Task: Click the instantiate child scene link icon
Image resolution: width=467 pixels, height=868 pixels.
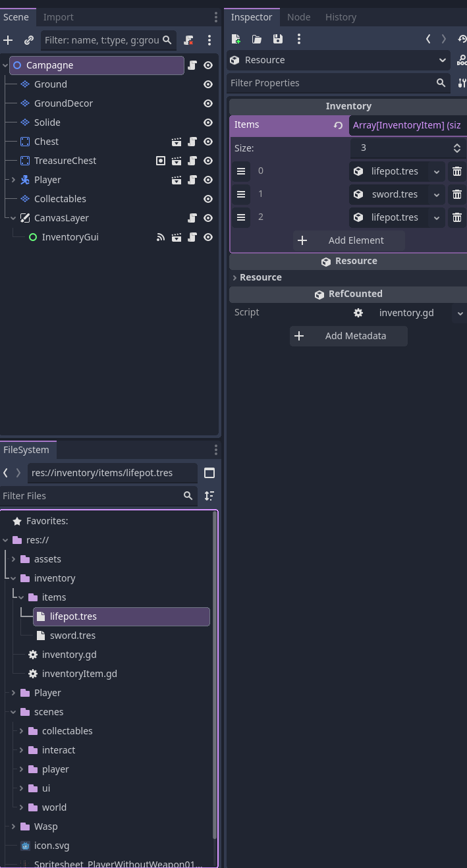Action: [x=28, y=40]
